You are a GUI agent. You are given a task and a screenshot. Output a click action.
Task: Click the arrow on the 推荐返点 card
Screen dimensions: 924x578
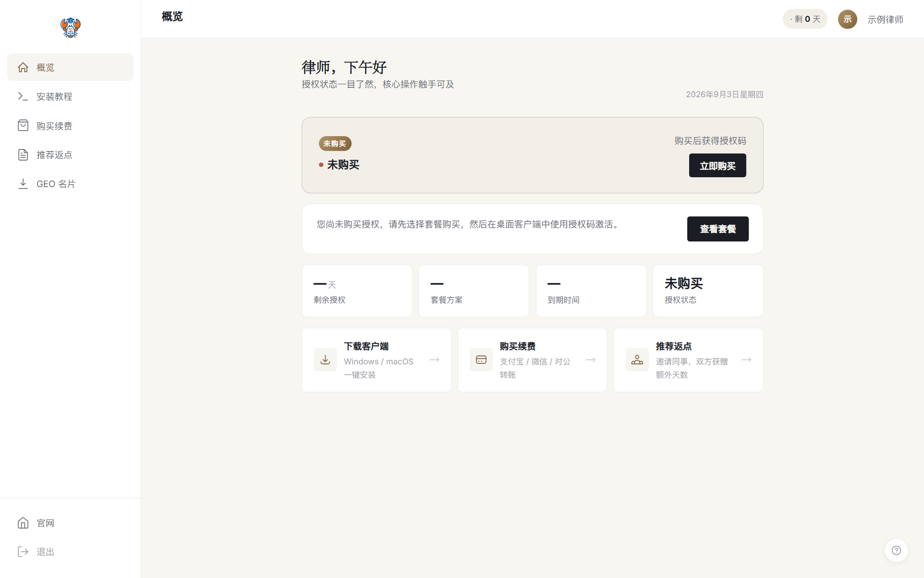coord(746,360)
